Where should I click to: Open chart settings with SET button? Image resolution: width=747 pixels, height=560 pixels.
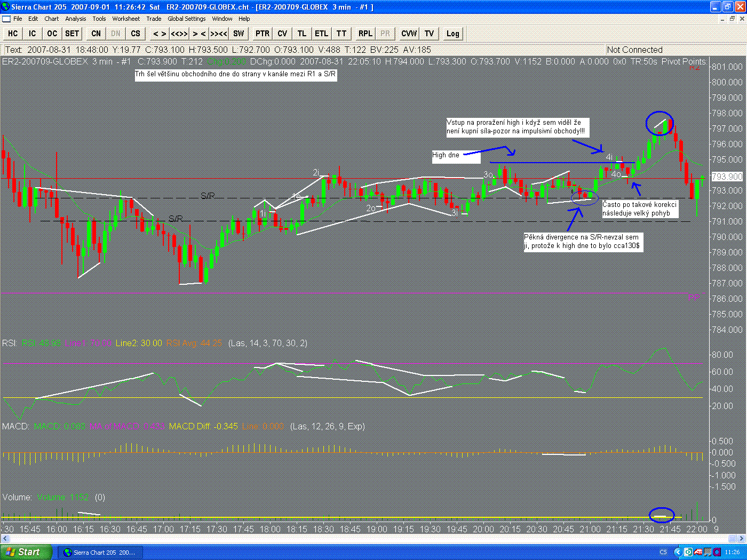(72, 34)
